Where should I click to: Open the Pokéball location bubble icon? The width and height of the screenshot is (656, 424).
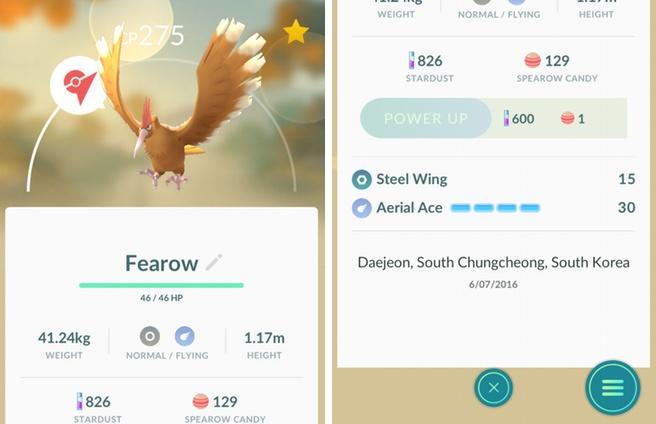[78, 85]
